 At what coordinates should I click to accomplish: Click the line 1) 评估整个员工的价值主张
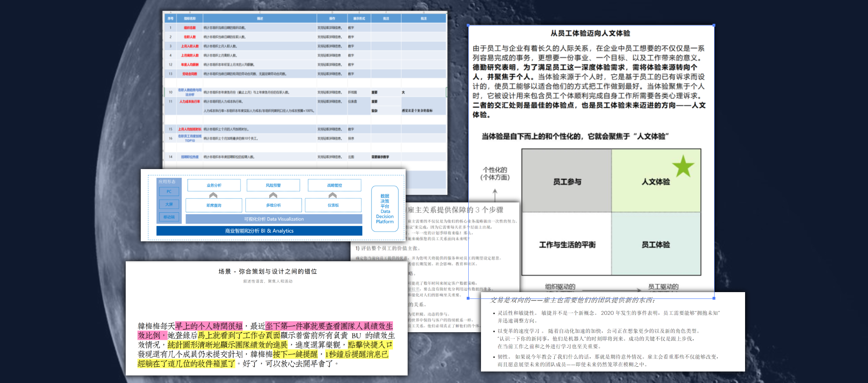pyautogui.click(x=387, y=248)
